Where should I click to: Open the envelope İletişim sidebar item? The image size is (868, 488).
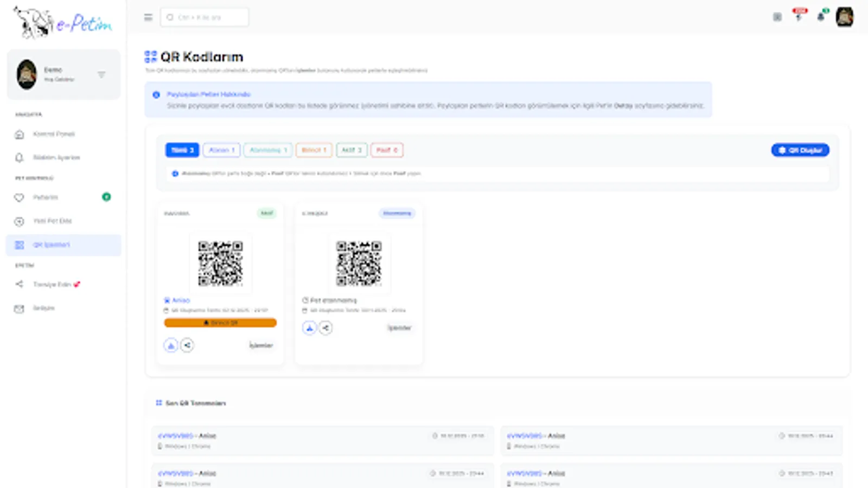coord(63,308)
